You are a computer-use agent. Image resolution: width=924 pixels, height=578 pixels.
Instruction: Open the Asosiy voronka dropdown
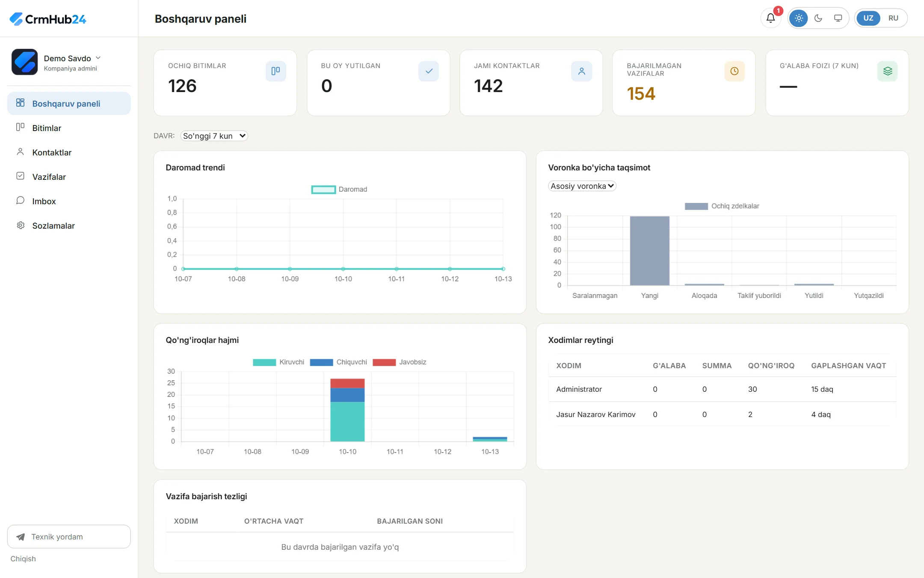582,186
